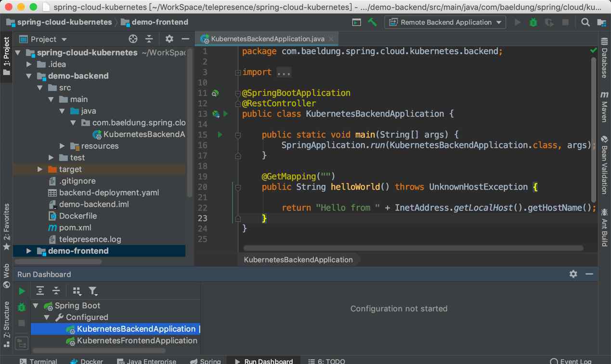Click the scroll from source target icon
The image size is (611, 364).
[133, 39]
